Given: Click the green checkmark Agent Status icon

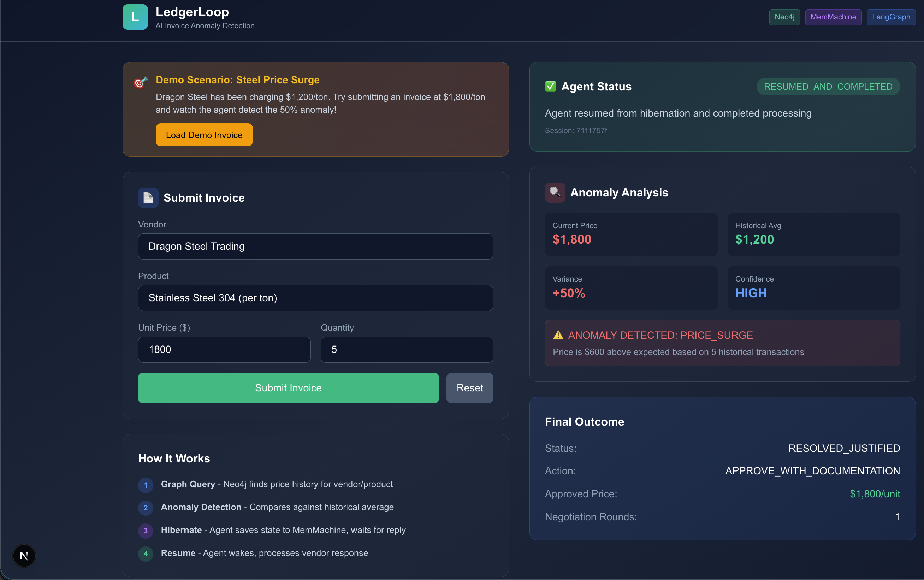Looking at the screenshot, I should [550, 86].
